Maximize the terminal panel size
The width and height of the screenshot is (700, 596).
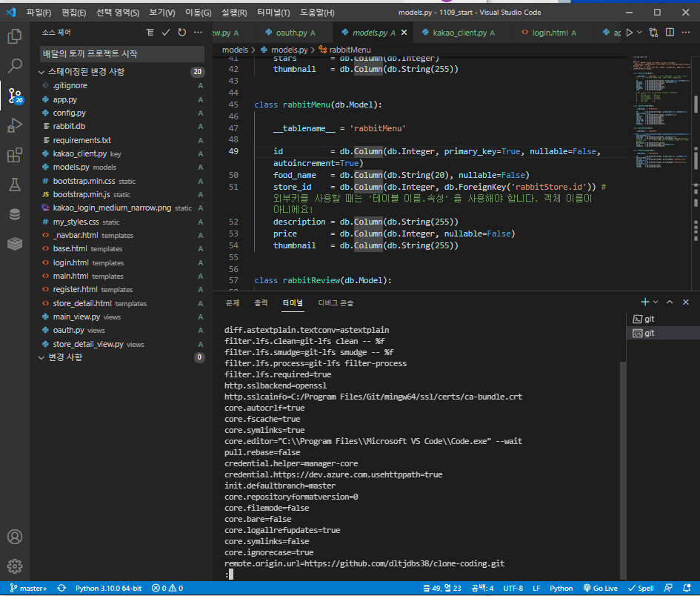pyautogui.click(x=670, y=302)
